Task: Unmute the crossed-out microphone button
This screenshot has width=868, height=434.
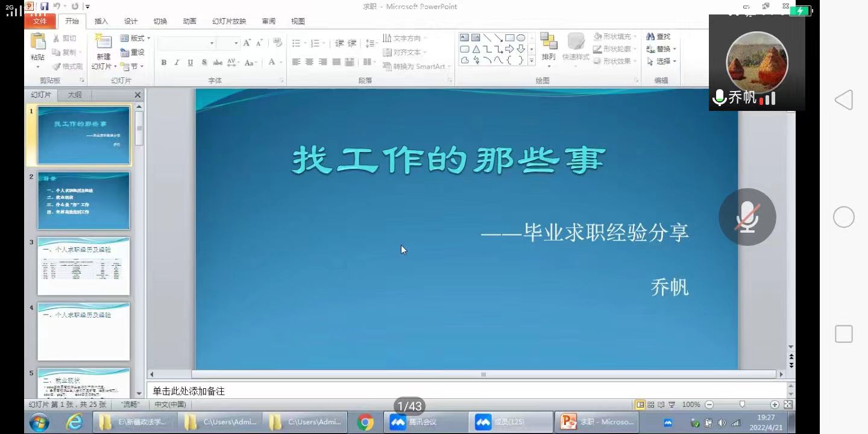Action: (747, 217)
